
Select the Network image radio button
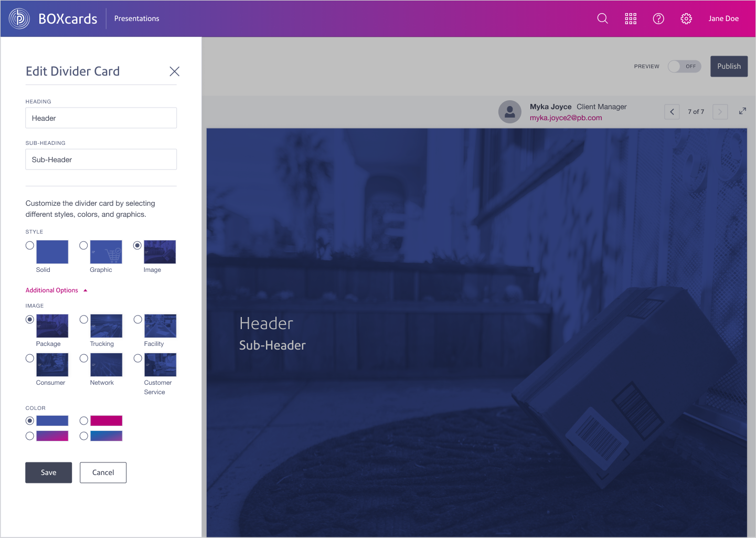coord(84,358)
